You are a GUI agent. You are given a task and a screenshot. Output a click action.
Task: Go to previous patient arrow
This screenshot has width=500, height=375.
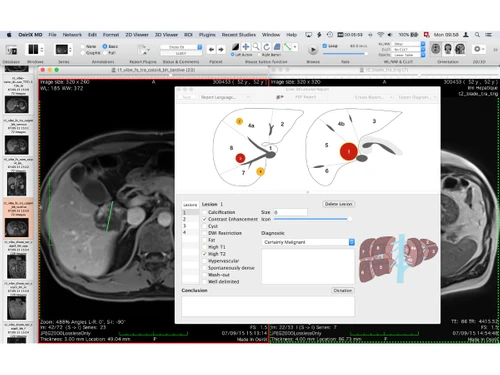click(x=211, y=50)
